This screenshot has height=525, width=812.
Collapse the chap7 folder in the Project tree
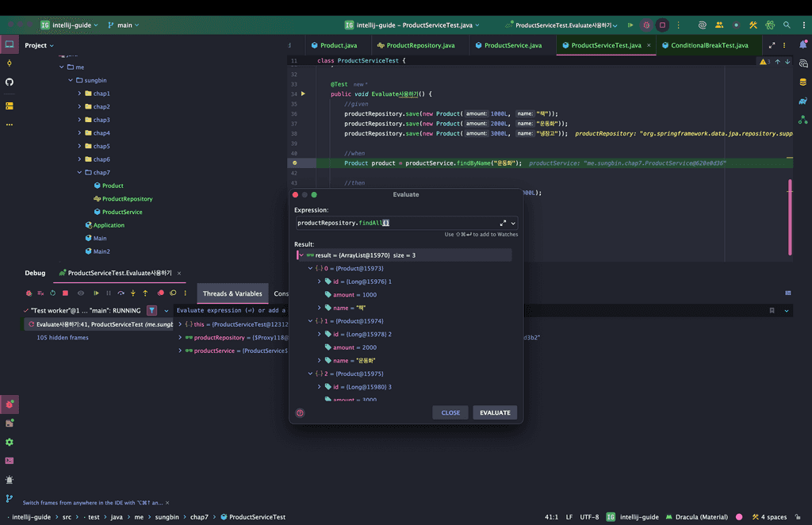tap(79, 172)
